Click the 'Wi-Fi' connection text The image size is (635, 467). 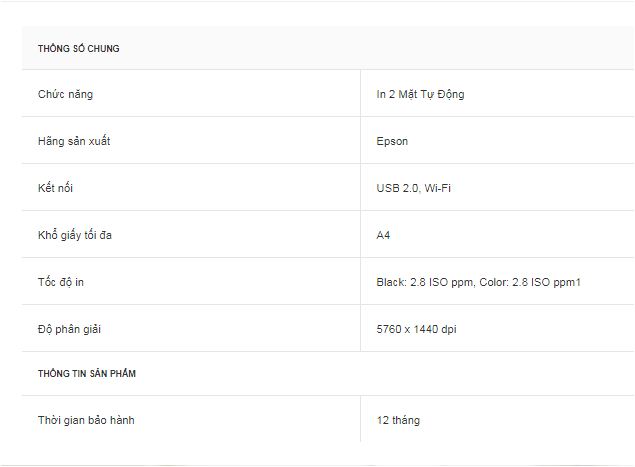437,188
